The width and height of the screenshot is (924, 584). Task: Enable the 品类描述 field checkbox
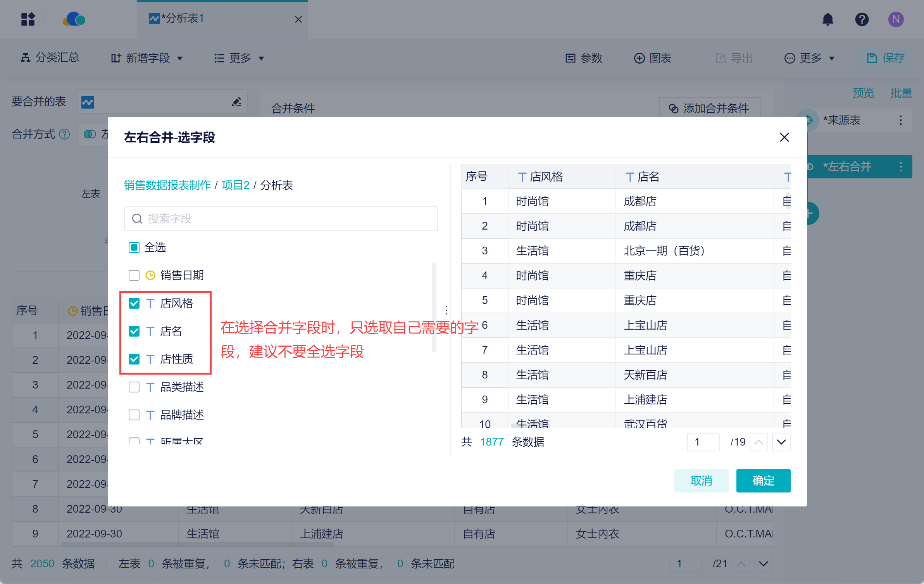134,387
